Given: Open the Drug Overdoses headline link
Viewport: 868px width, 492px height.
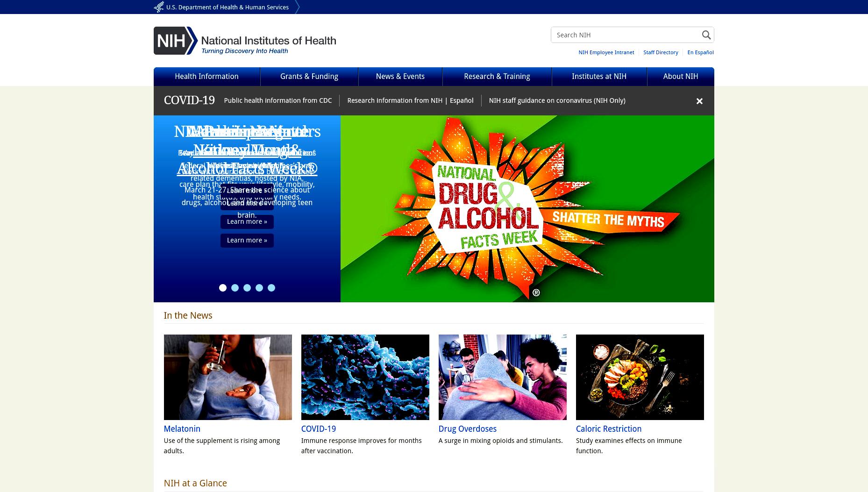Looking at the screenshot, I should (x=468, y=429).
